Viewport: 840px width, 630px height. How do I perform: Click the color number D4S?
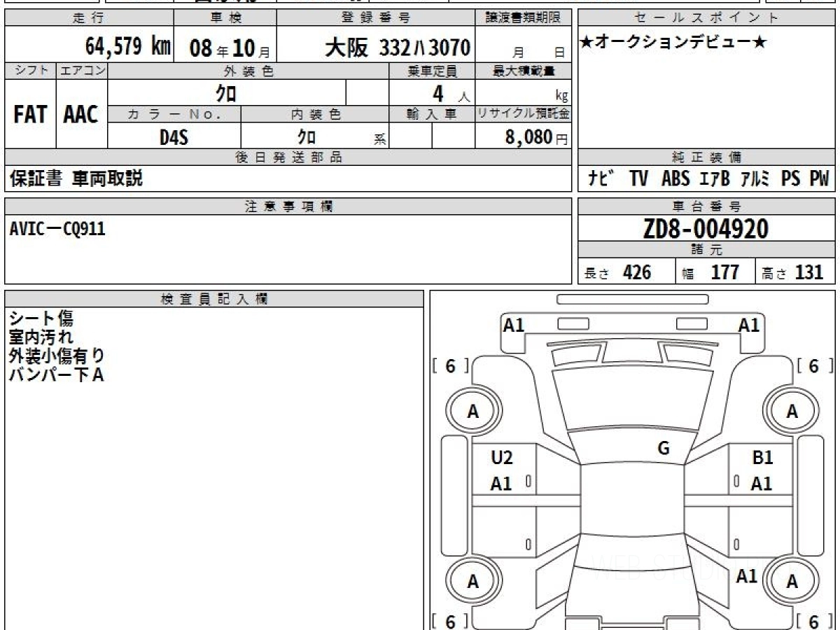(x=174, y=137)
